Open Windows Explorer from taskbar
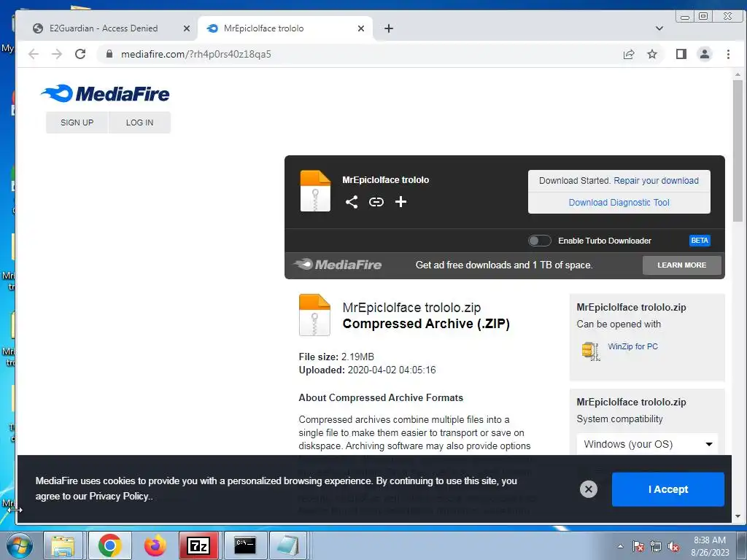Image resolution: width=747 pixels, height=560 pixels. [x=63, y=545]
